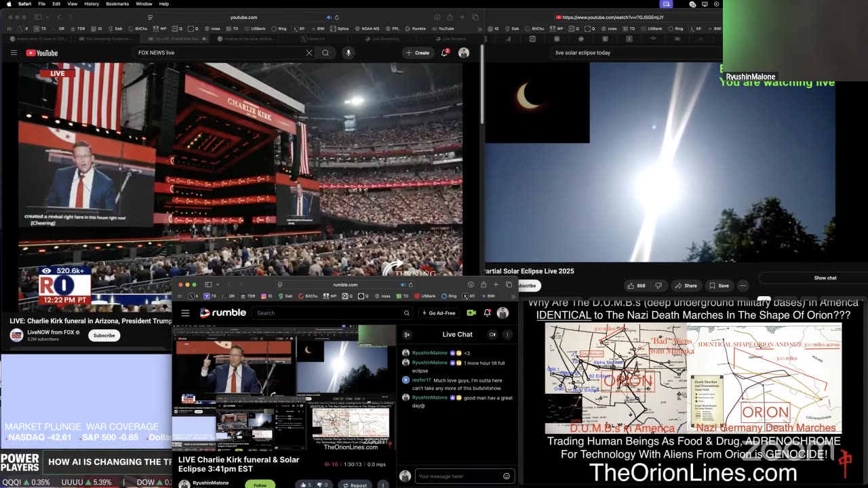Expand the sidebar dropdown arrow in youtube.com window

46,17
